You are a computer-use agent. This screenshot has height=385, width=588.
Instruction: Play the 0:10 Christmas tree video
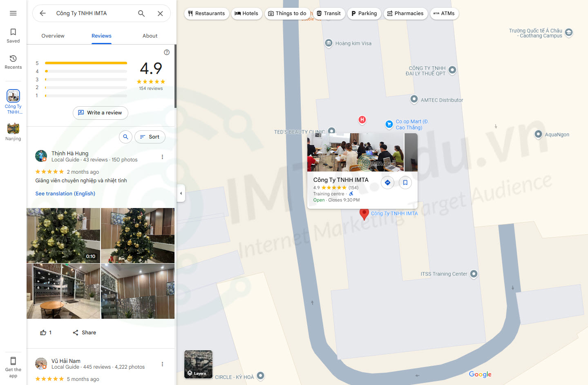[x=63, y=235]
